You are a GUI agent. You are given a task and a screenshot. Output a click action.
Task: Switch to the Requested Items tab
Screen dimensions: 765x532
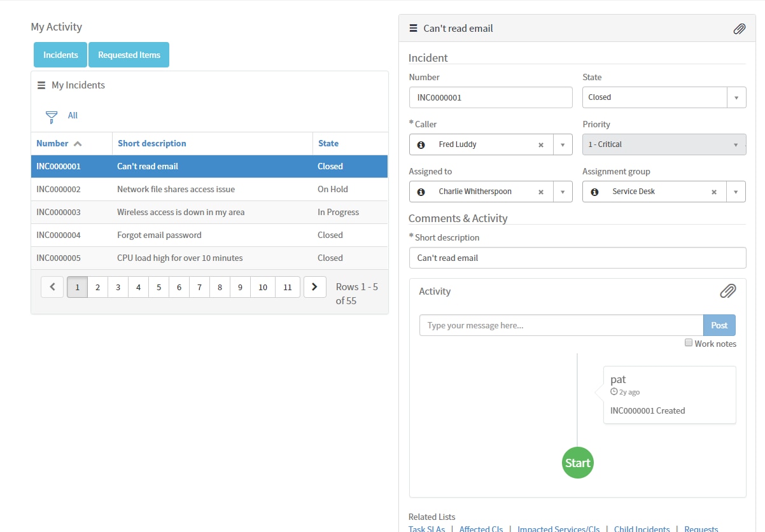pyautogui.click(x=129, y=55)
